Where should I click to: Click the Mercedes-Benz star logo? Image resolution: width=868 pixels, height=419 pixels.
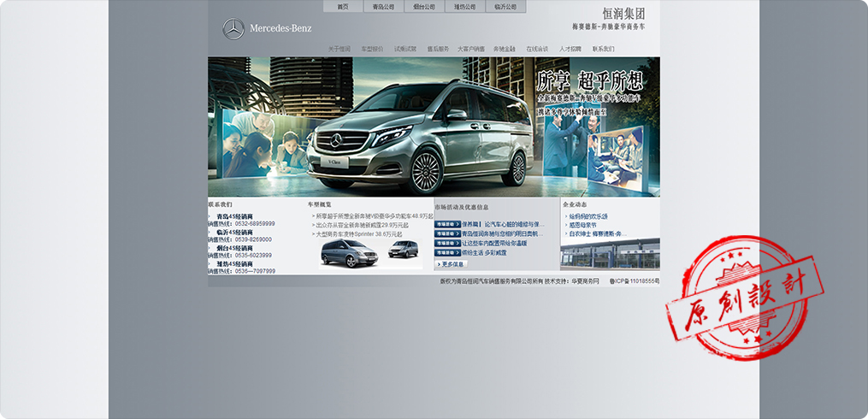click(233, 29)
